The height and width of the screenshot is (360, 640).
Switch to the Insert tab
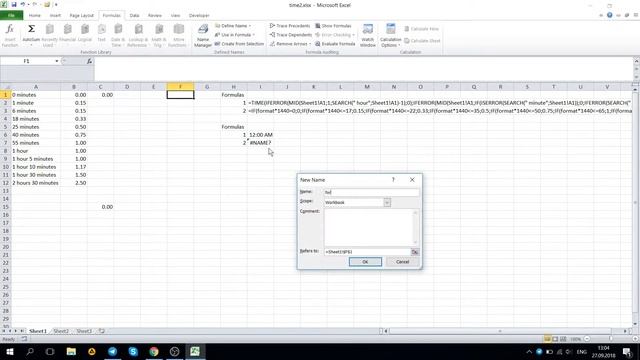55,16
